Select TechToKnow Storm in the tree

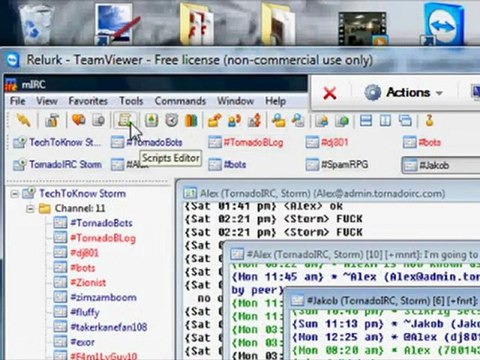[x=82, y=194]
